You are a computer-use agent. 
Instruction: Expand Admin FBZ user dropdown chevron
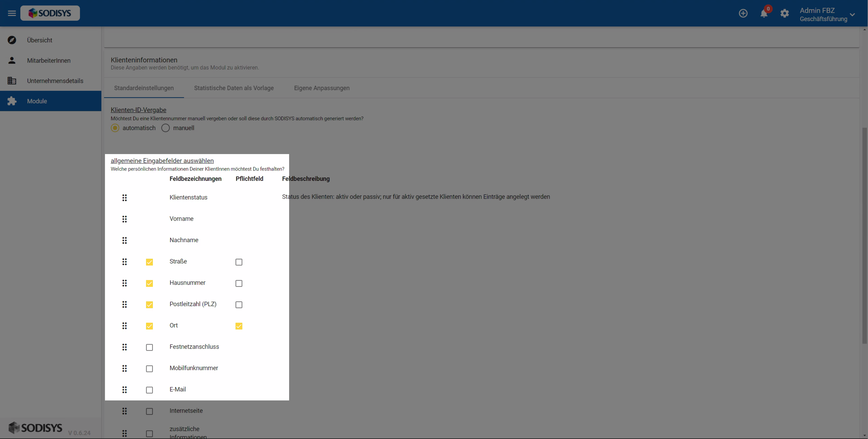[852, 15]
